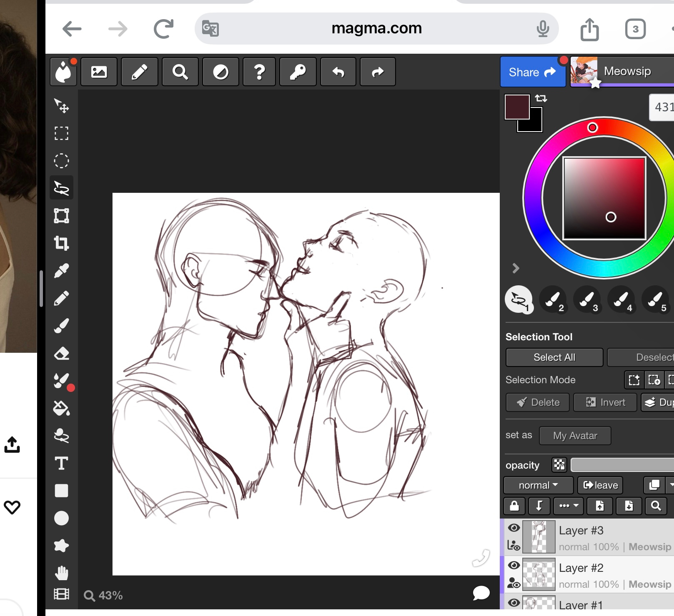Open the Magma main menu logo
The height and width of the screenshot is (616, 674).
point(63,72)
